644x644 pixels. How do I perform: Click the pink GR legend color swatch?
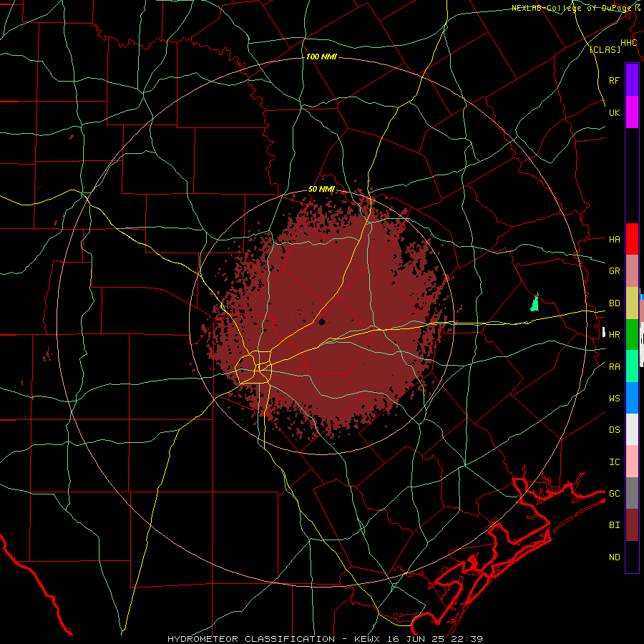pyautogui.click(x=632, y=271)
